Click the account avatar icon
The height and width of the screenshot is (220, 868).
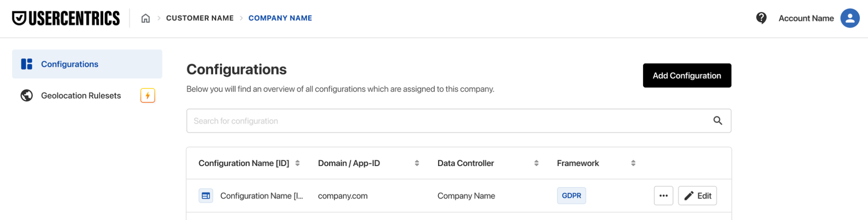850,18
